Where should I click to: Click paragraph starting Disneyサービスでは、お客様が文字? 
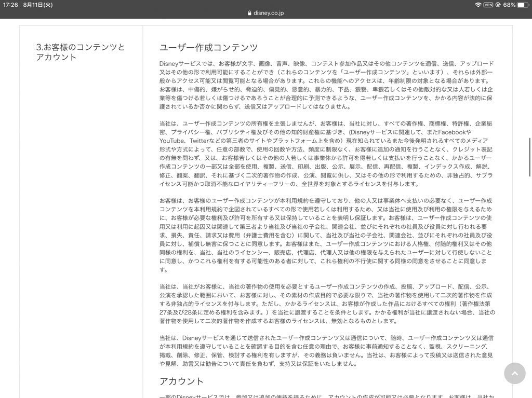coord(326,85)
